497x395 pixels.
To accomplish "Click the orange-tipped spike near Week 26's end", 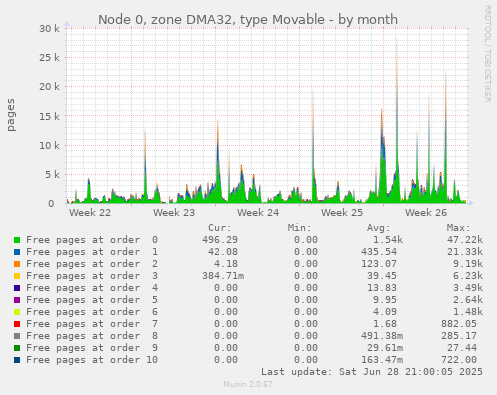I will 446,137.
